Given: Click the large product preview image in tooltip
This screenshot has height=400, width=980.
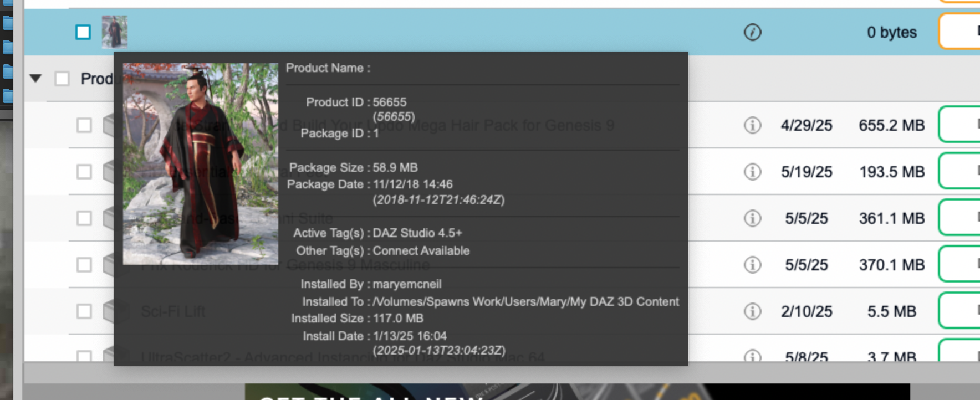Looking at the screenshot, I should [201, 164].
